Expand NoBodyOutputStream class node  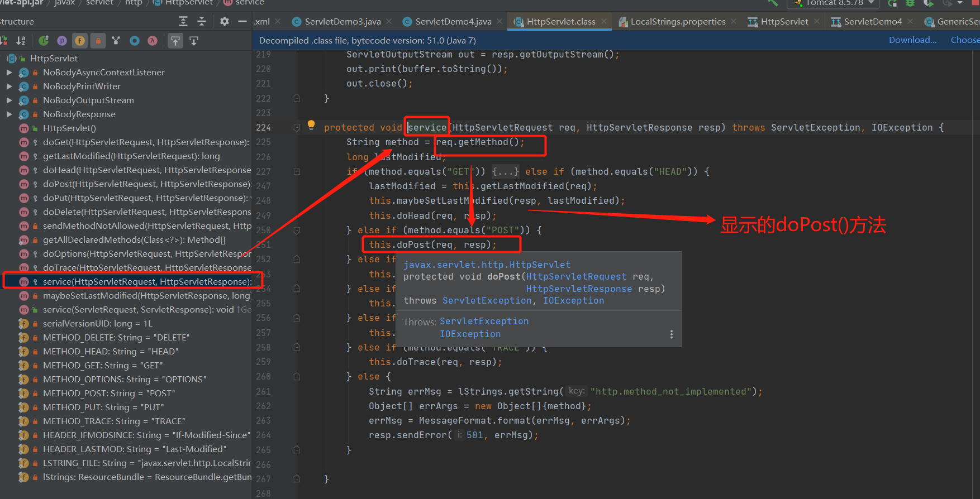9,100
